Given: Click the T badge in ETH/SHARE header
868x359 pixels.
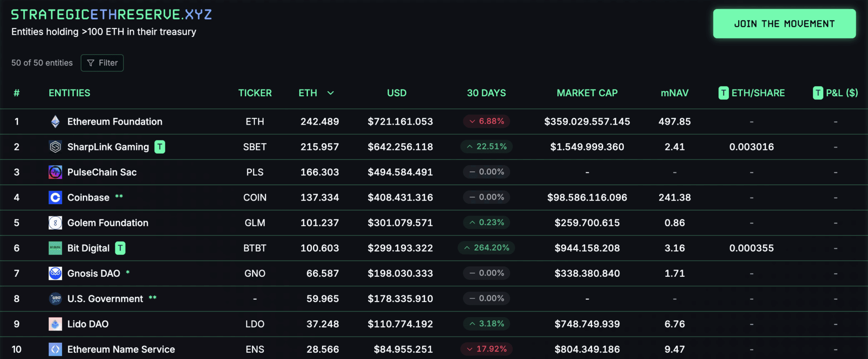Looking at the screenshot, I should pos(723,93).
